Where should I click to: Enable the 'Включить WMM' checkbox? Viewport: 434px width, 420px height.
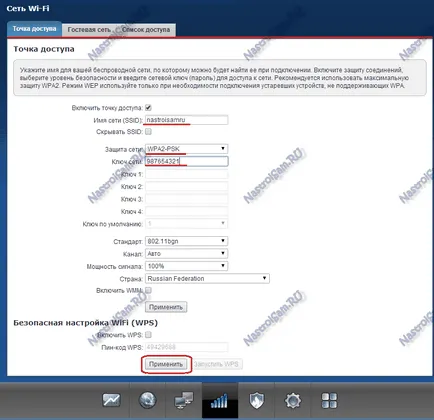[x=148, y=290]
